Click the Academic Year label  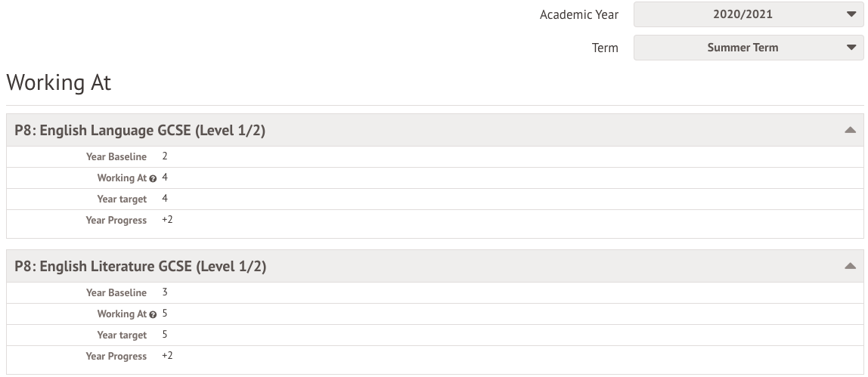578,14
